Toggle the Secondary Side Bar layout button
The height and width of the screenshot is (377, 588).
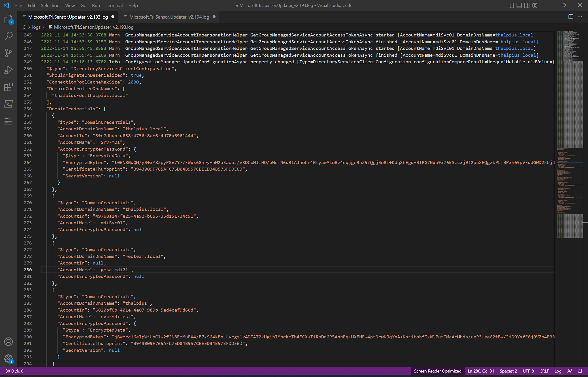[x=527, y=5]
